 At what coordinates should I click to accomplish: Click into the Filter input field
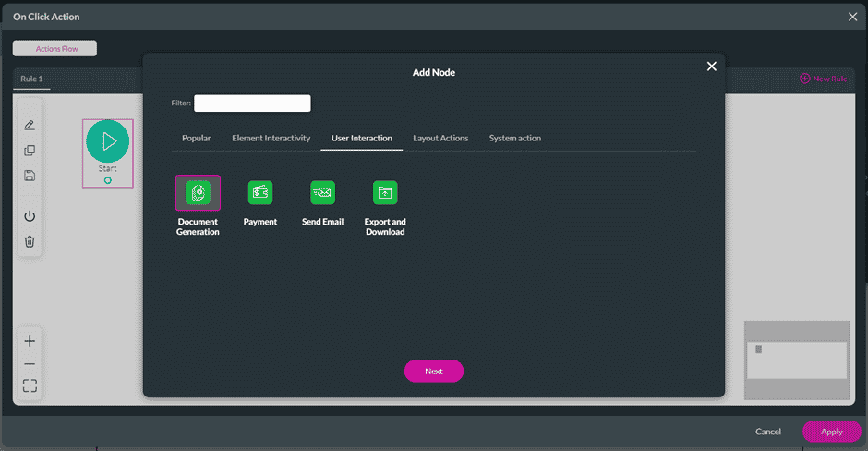(x=252, y=104)
